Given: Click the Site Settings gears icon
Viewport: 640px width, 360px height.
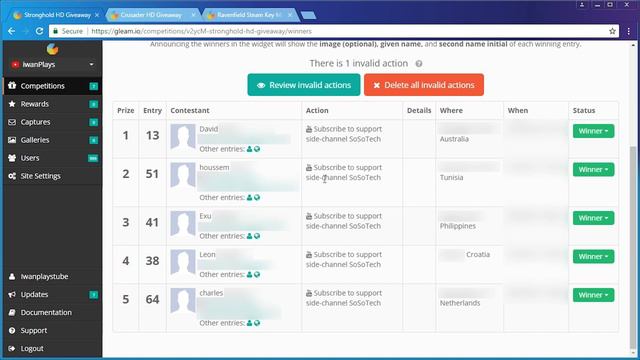Looking at the screenshot, I should click(12, 176).
